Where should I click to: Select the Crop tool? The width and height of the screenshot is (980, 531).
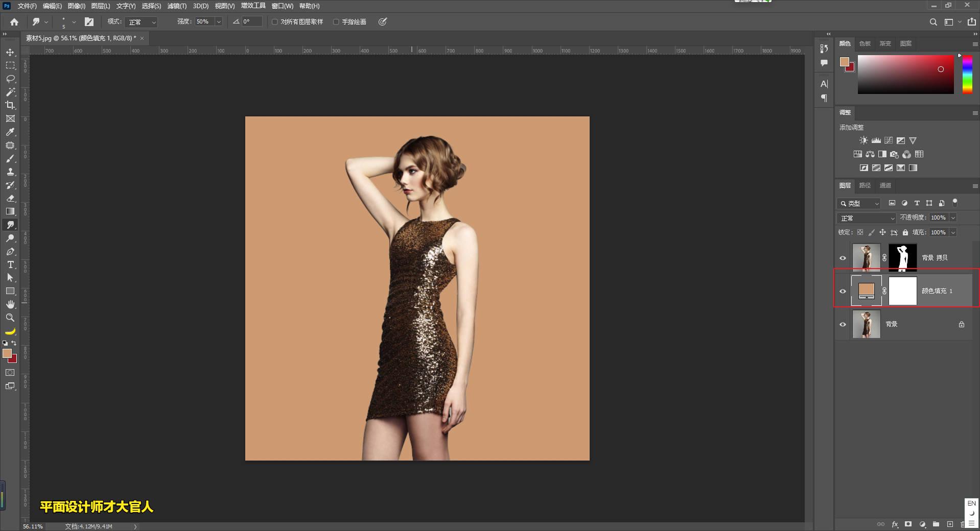pos(10,105)
